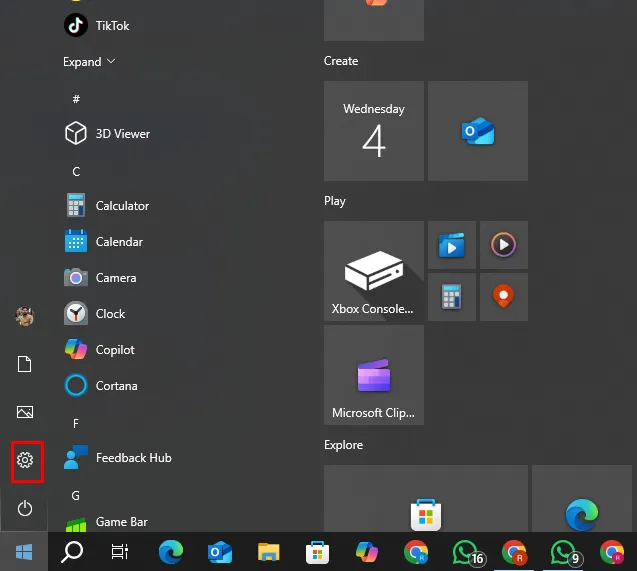637x571 pixels.
Task: Open Task View on taskbar
Action: point(120,552)
